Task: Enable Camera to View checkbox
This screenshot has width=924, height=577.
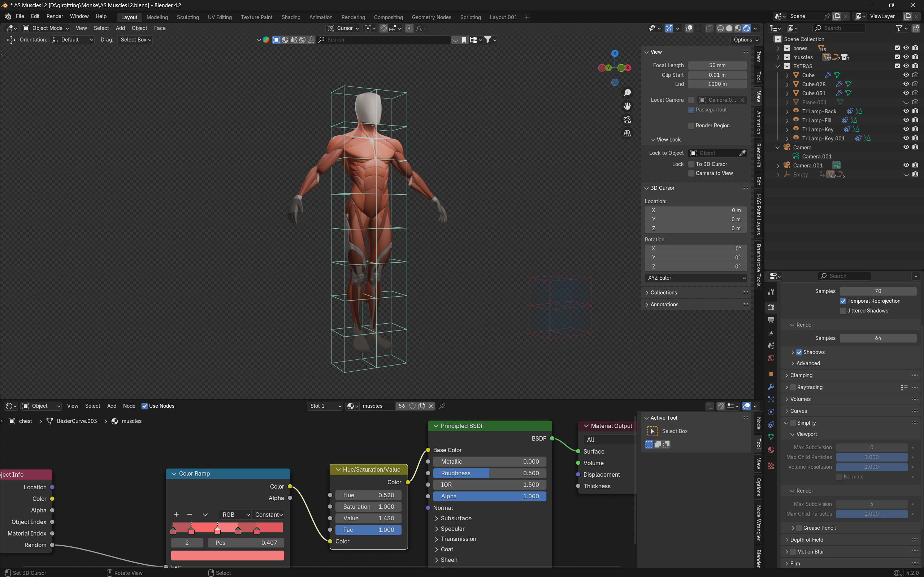Action: point(691,173)
